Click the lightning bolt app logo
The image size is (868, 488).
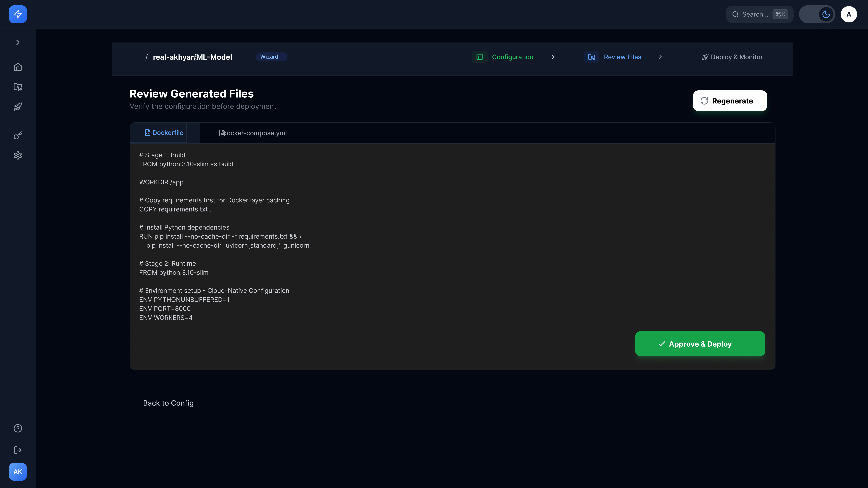17,14
